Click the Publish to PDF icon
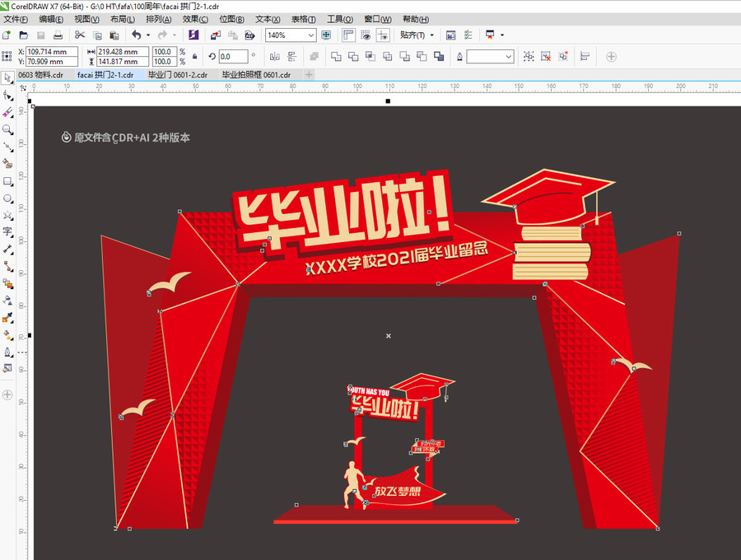 (x=250, y=35)
